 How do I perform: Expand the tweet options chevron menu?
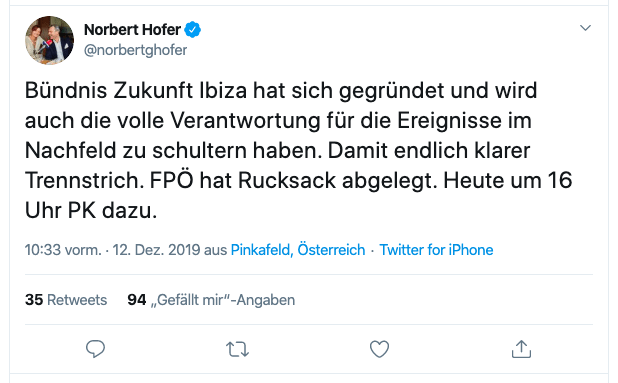coord(585,28)
